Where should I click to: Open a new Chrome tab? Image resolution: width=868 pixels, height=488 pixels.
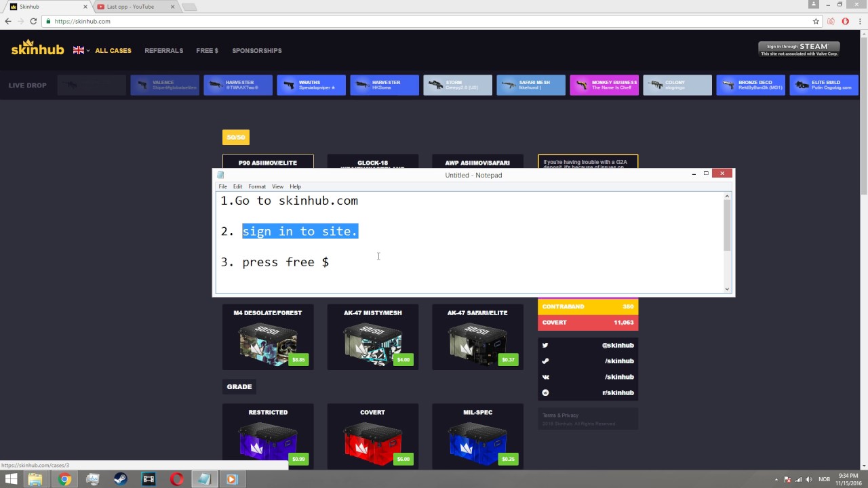coord(189,7)
